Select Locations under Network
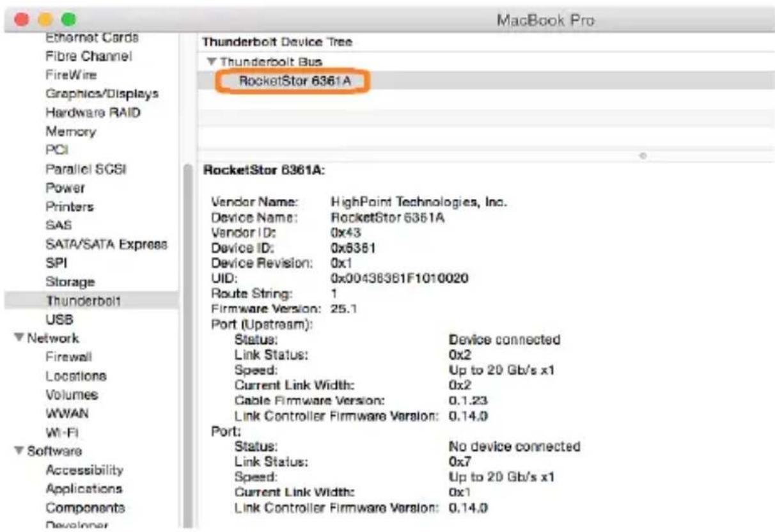Image resolution: width=775 pixels, height=532 pixels. coord(75,375)
